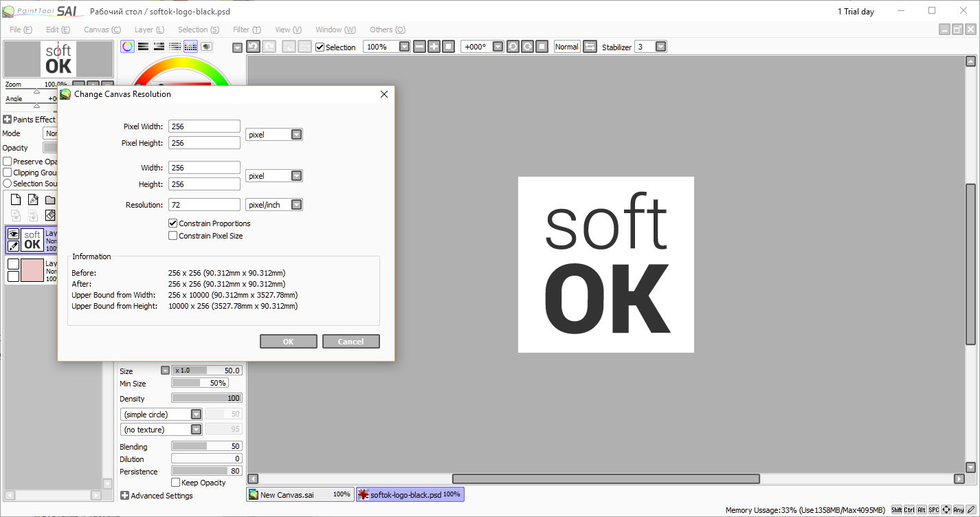Confirm the resolution change with OK

point(289,342)
